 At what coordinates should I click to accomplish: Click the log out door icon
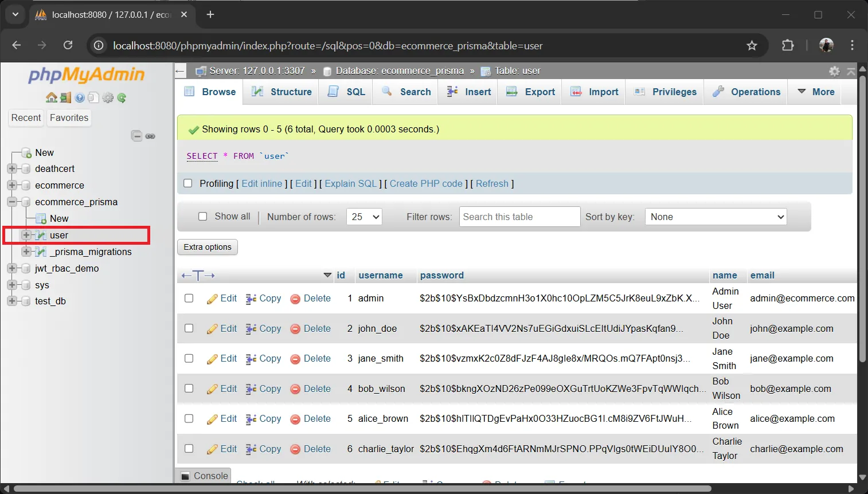pos(65,98)
